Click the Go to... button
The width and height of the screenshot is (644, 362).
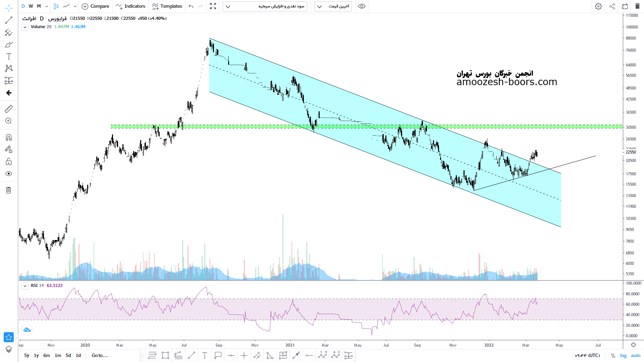point(100,355)
